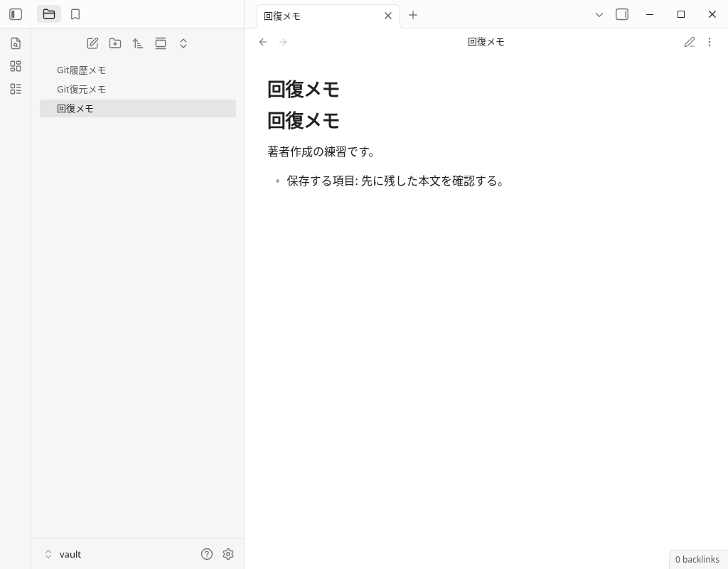Switch to editing mode pencil icon

coord(690,42)
